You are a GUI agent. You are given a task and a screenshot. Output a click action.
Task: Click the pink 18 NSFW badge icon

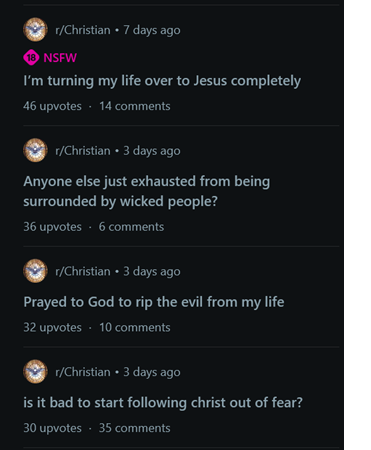pos(31,58)
